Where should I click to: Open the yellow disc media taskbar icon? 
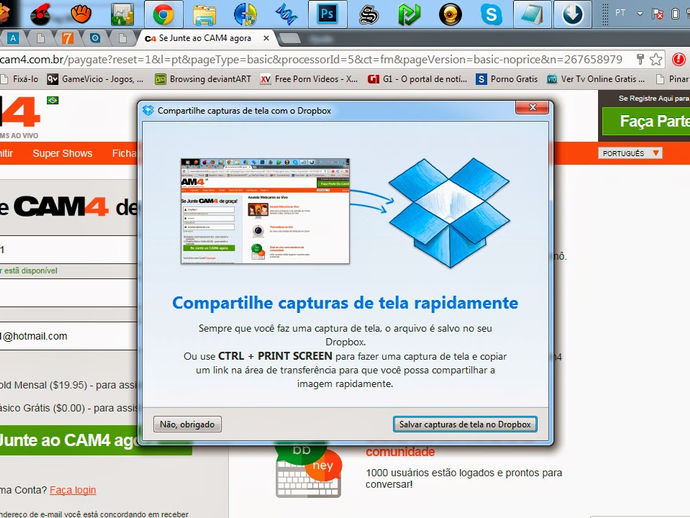click(451, 14)
